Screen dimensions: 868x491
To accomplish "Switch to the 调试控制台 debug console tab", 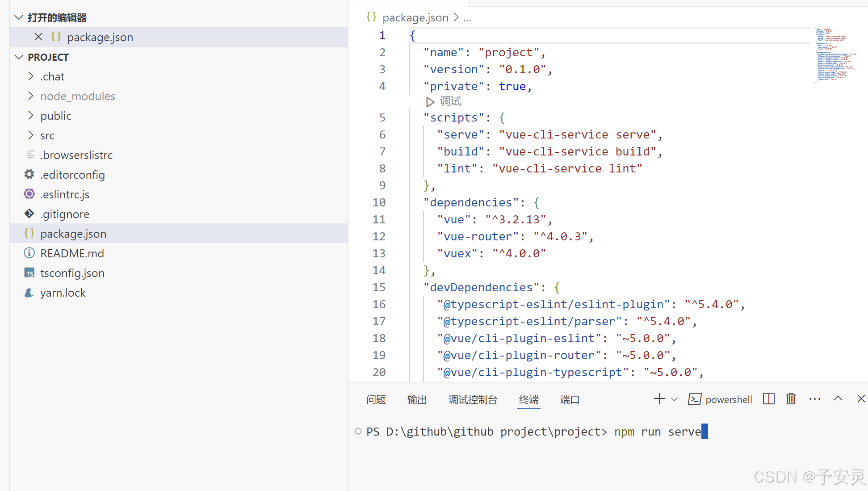I will click(x=473, y=399).
